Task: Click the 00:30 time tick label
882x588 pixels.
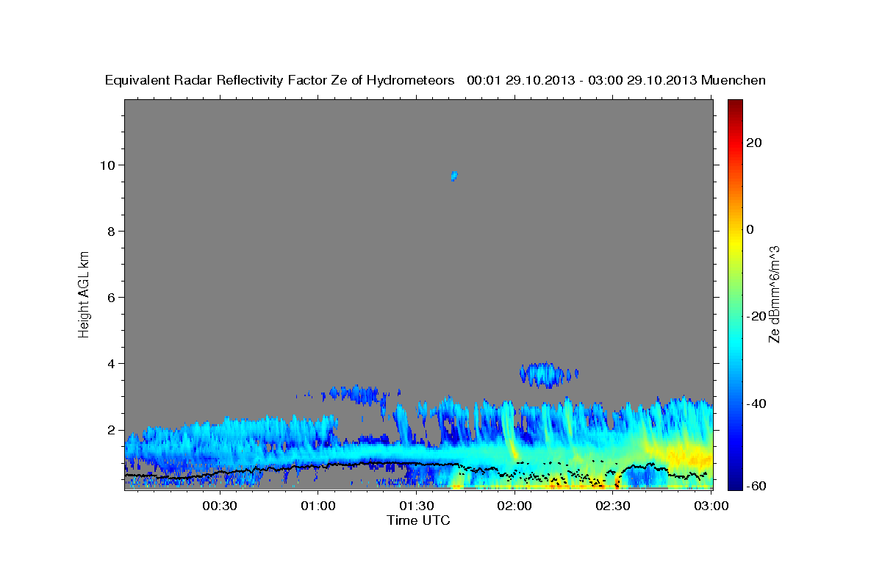Action: coord(219,506)
